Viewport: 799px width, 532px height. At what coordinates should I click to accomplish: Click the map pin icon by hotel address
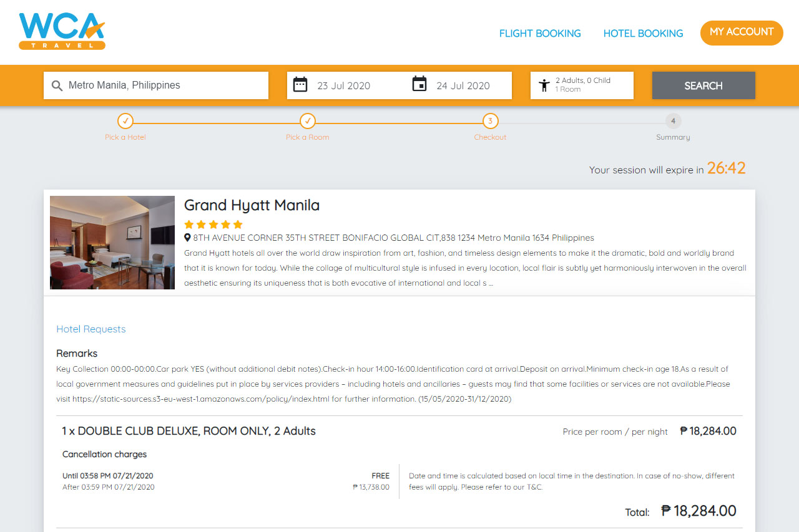pyautogui.click(x=187, y=238)
